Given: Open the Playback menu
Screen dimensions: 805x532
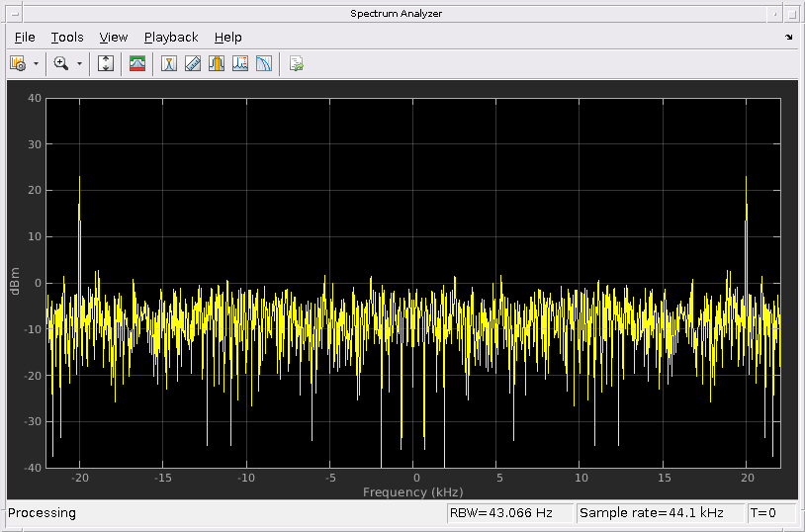Looking at the screenshot, I should tap(171, 38).
